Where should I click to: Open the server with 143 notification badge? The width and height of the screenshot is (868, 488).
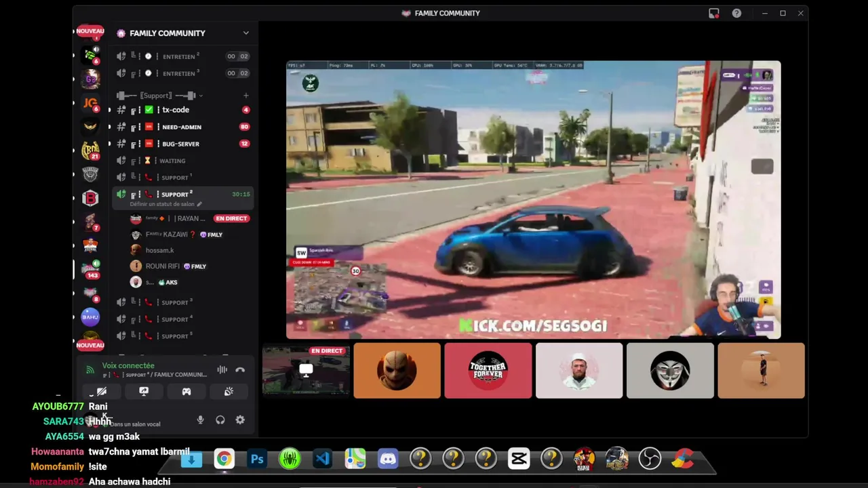point(90,269)
